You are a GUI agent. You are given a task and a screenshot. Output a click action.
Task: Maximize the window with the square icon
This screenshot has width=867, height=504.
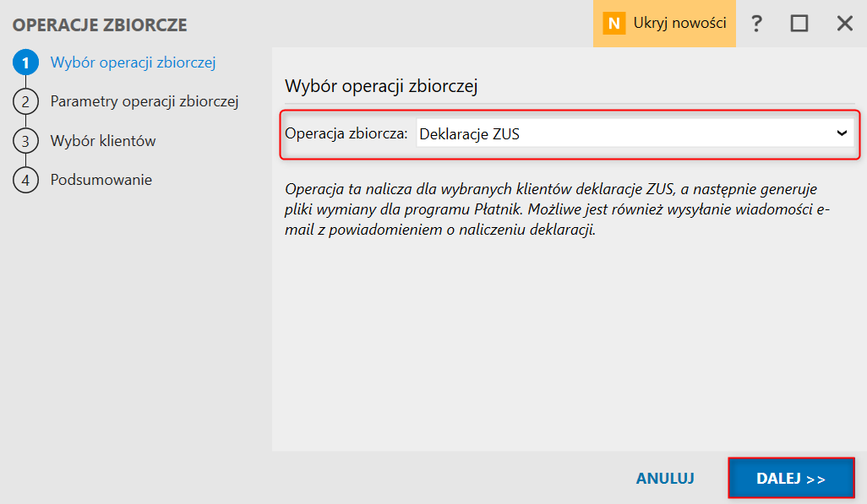(799, 23)
